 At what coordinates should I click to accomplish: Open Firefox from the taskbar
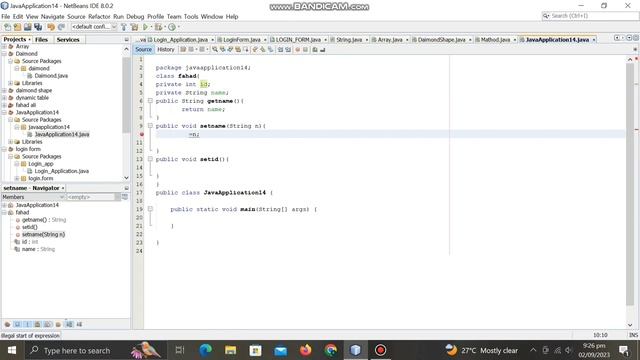click(x=305, y=350)
